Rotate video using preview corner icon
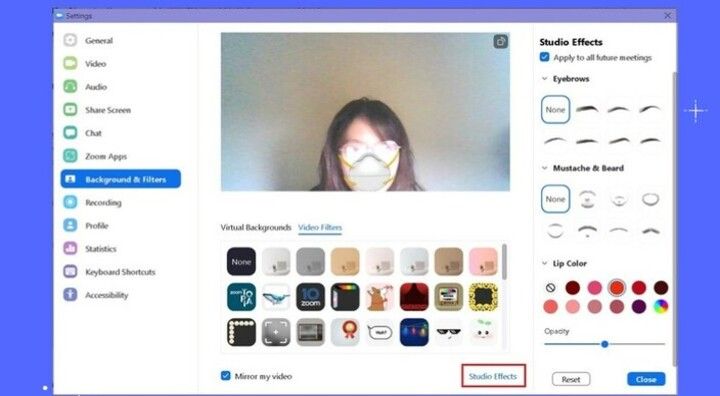This screenshot has width=720, height=396. point(501,41)
